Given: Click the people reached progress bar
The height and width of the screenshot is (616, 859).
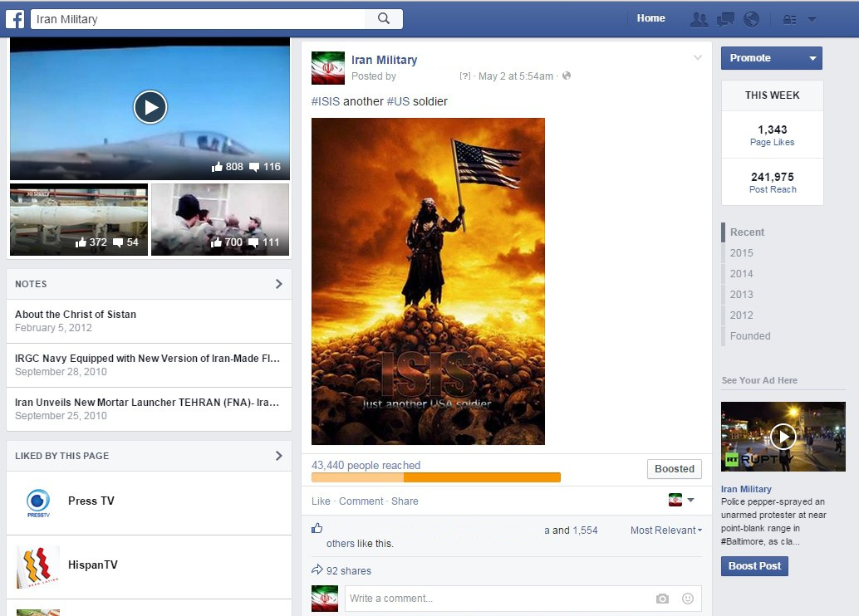Looking at the screenshot, I should [x=435, y=477].
